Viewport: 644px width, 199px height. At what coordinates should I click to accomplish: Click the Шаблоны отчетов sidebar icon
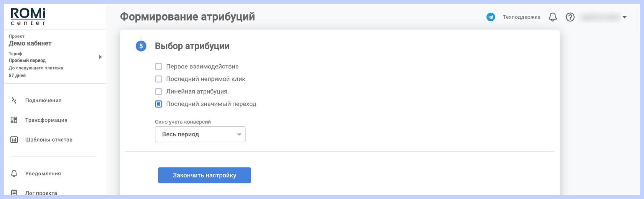pyautogui.click(x=14, y=140)
